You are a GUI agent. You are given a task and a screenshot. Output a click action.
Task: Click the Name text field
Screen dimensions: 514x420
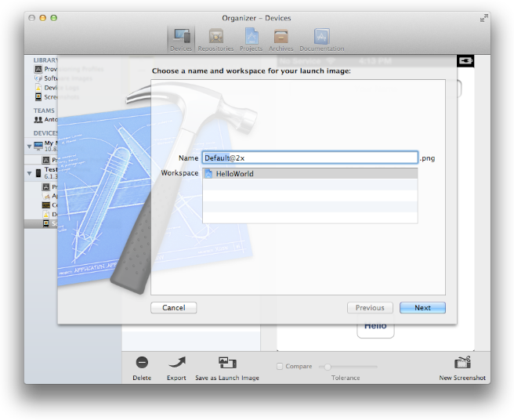coord(309,157)
